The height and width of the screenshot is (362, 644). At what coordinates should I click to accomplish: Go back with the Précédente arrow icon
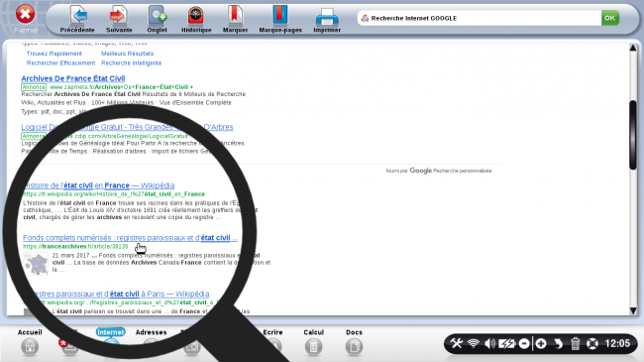[78, 15]
